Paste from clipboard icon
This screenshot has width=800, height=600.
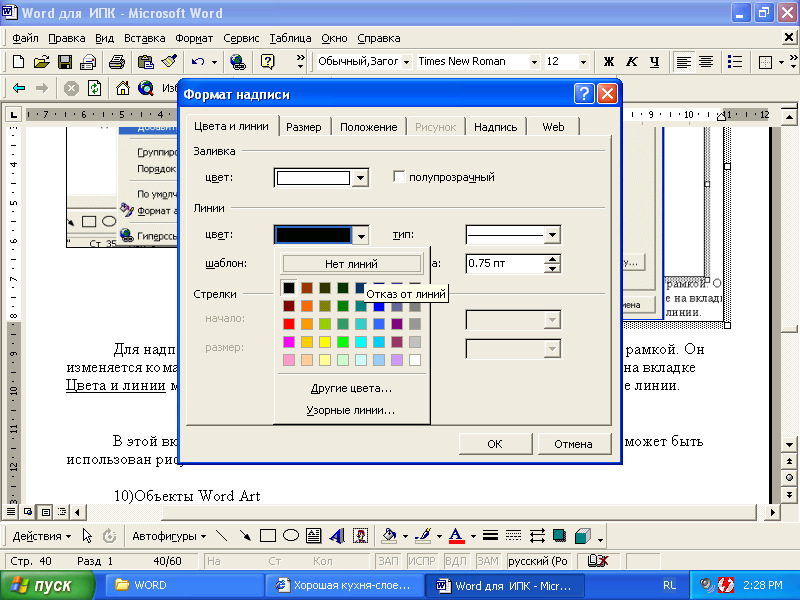[145, 62]
